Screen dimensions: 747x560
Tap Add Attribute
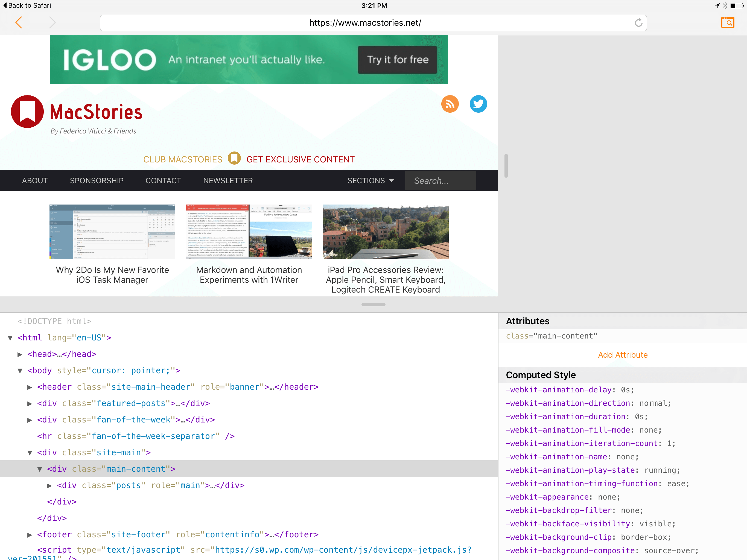[622, 355]
